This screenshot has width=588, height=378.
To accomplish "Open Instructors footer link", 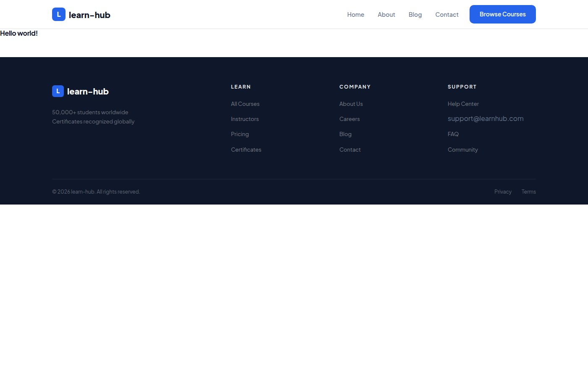I will pyautogui.click(x=245, y=119).
